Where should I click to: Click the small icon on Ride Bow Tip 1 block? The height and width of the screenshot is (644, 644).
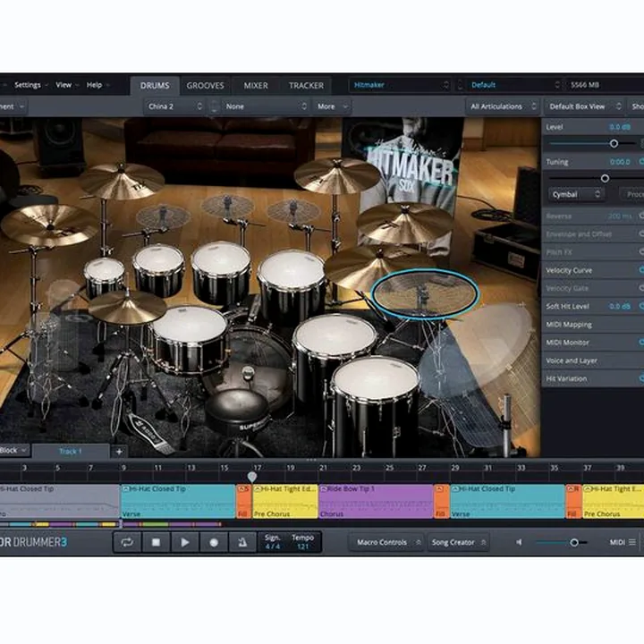click(x=323, y=489)
